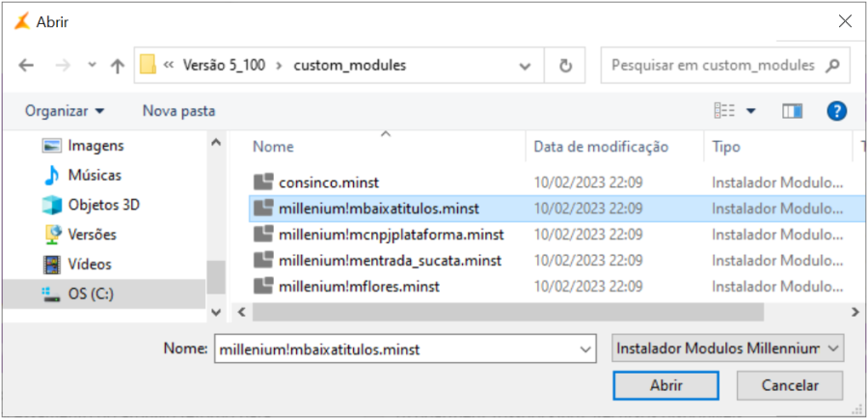Image resolution: width=868 pixels, height=419 pixels.
Task: Click the Imagens icon
Action: click(51, 147)
